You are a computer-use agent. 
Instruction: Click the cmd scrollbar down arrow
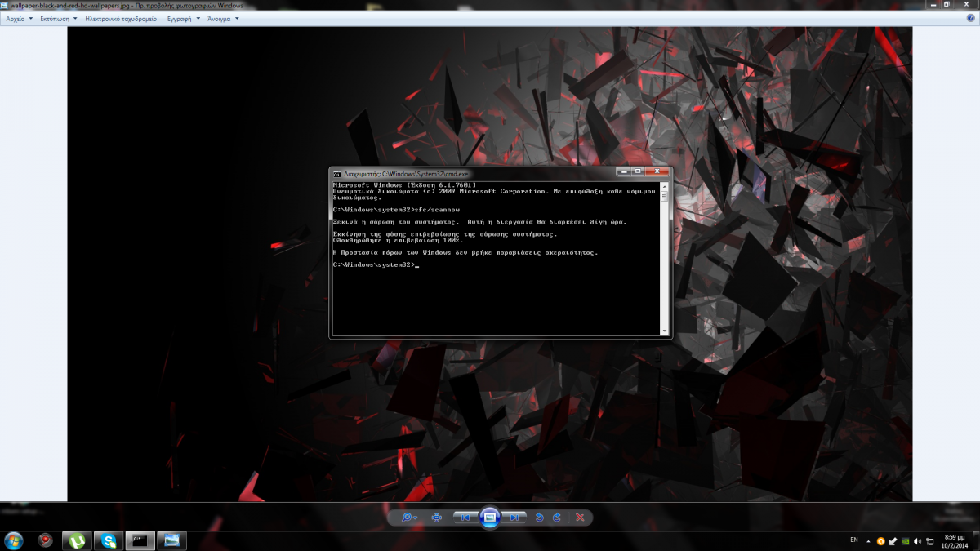664,331
